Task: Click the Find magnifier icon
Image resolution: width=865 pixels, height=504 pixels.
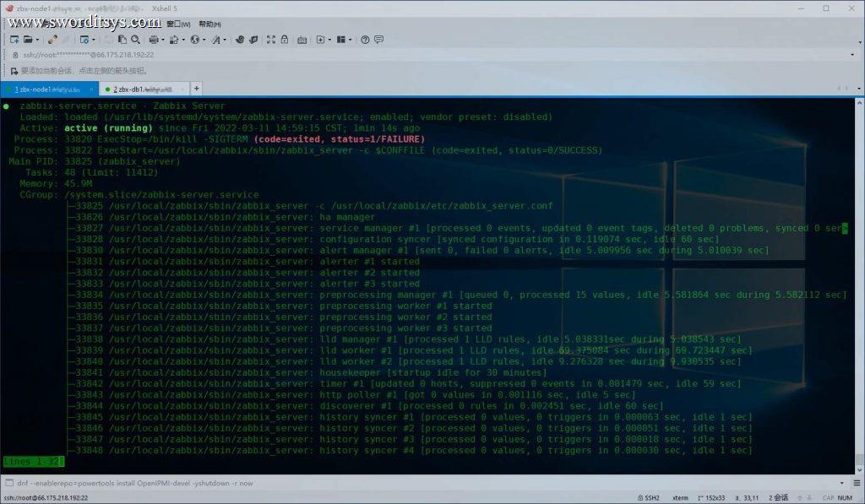Action: click(136, 40)
